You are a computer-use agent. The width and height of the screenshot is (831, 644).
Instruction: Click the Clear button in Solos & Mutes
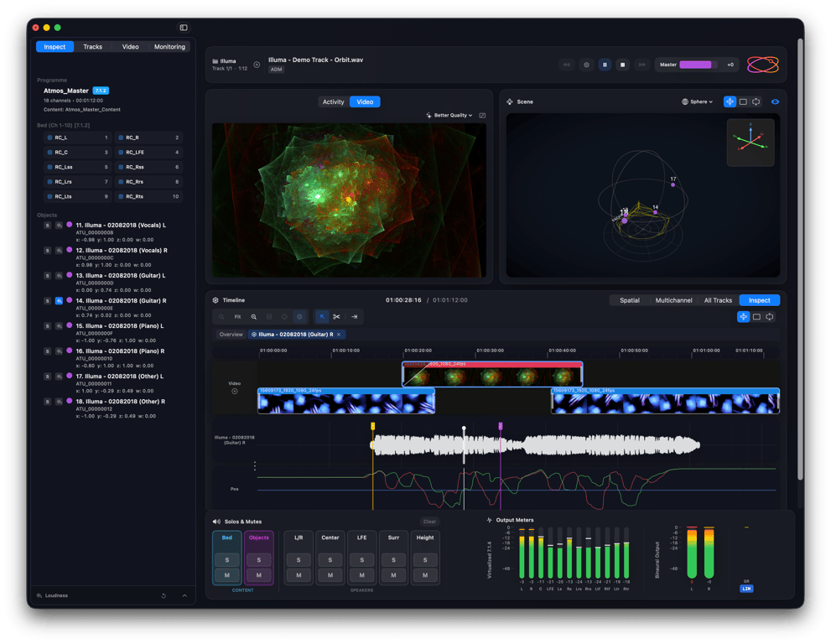point(428,522)
